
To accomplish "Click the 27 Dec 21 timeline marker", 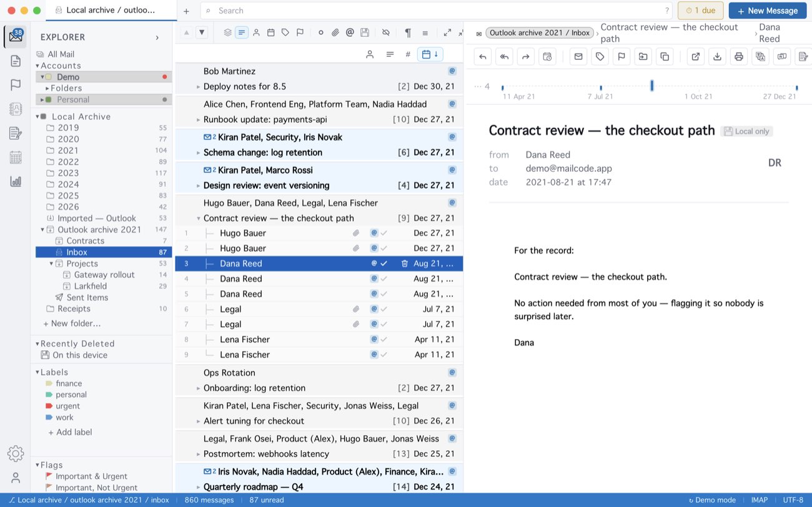I will (x=796, y=88).
